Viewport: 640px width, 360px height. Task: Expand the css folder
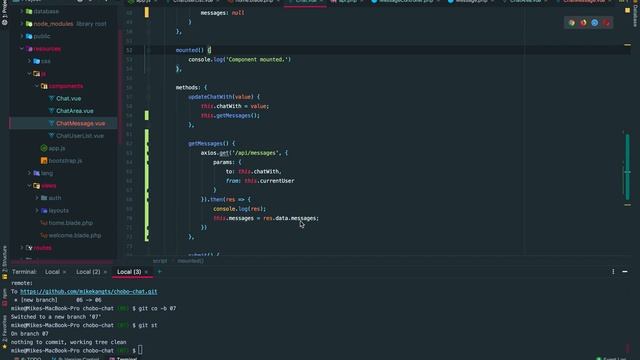point(29,61)
